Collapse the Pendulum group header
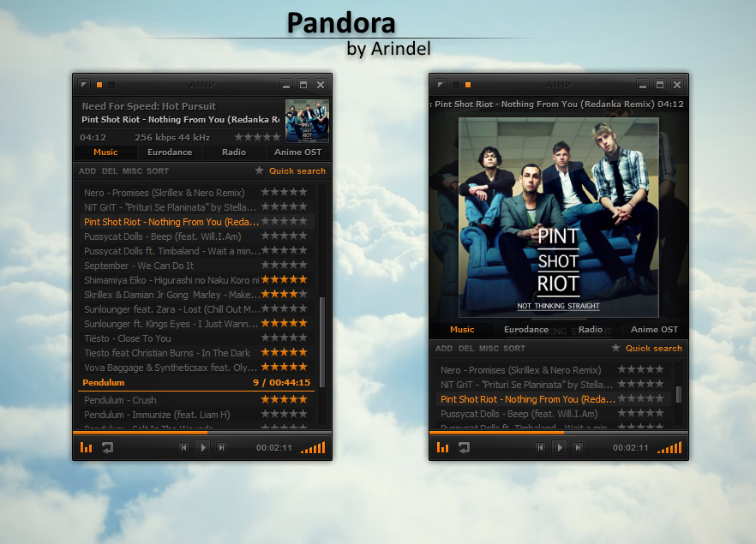 (196, 383)
